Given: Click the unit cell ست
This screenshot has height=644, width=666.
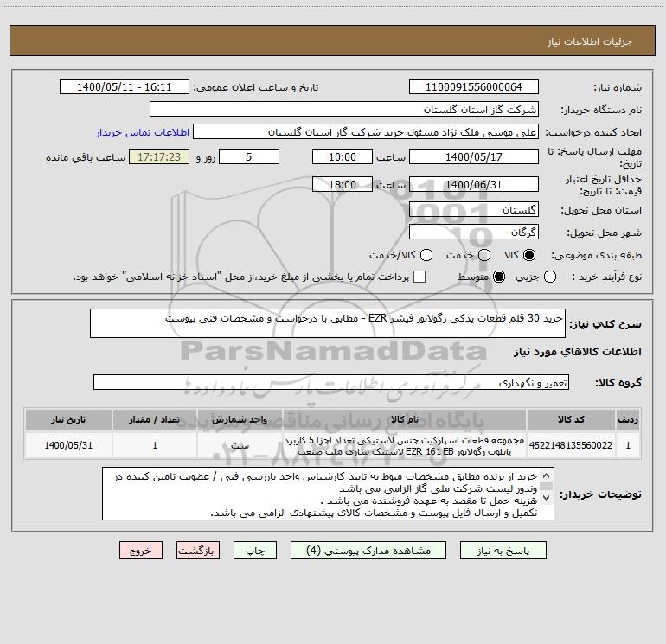Looking at the screenshot, I should point(240,445).
